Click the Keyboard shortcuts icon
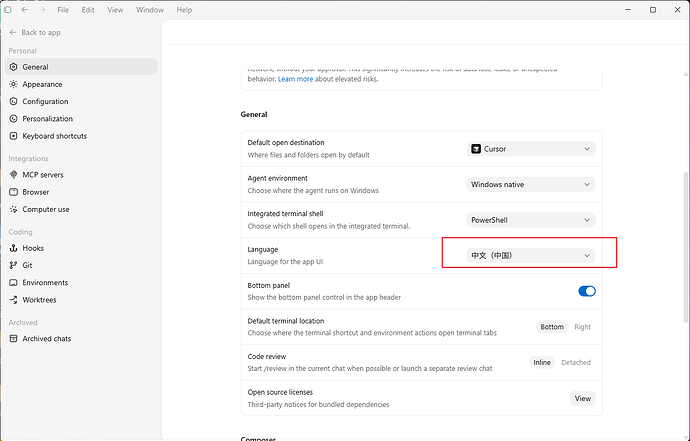Screen dimensions: 690x441 point(14,136)
